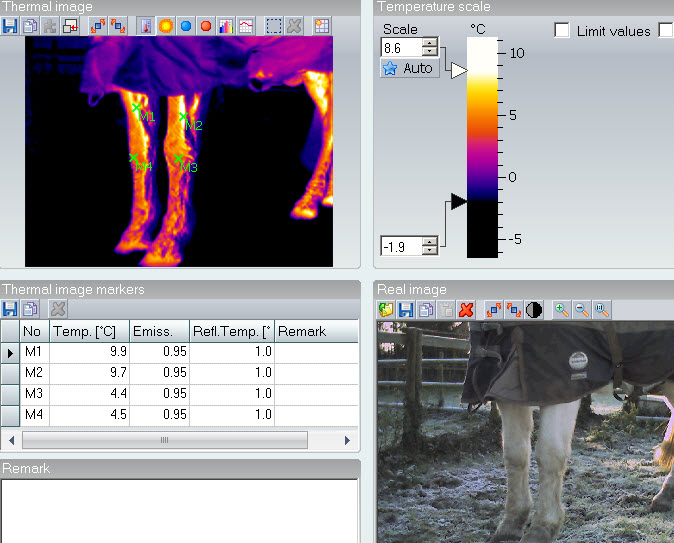Click right arrow of the markers table scrollbar
The width and height of the screenshot is (674, 543).
[x=347, y=440]
